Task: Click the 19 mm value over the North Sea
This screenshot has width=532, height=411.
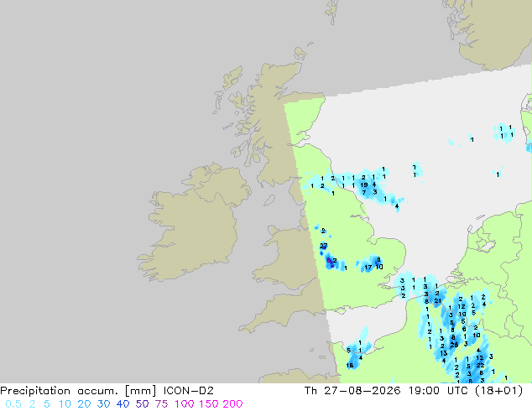Action: click(364, 185)
